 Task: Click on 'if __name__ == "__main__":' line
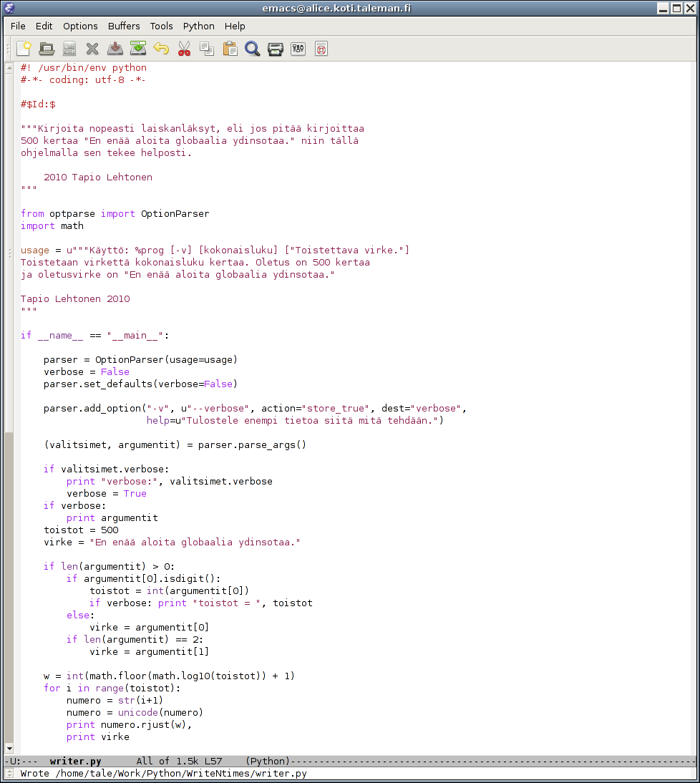click(95, 336)
